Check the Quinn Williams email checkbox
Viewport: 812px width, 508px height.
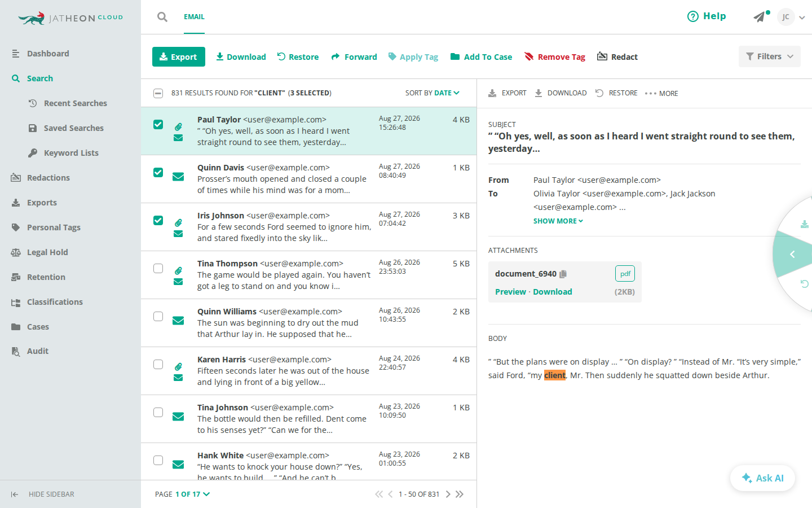click(x=158, y=316)
